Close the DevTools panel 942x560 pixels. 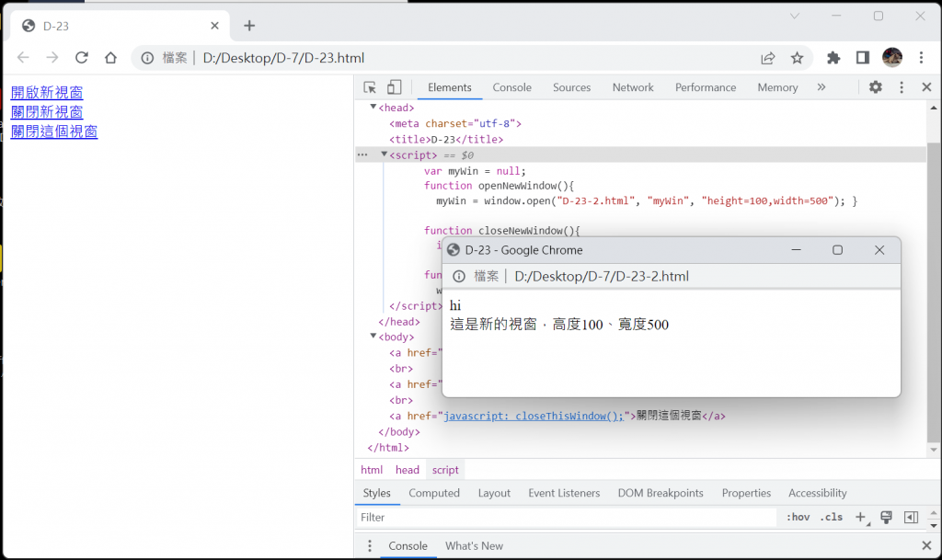(x=926, y=87)
